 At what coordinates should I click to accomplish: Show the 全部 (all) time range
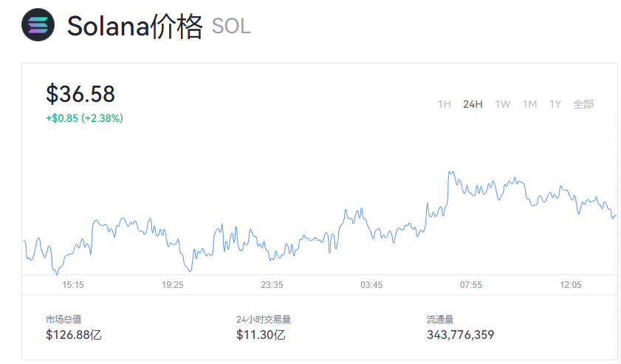(x=583, y=104)
